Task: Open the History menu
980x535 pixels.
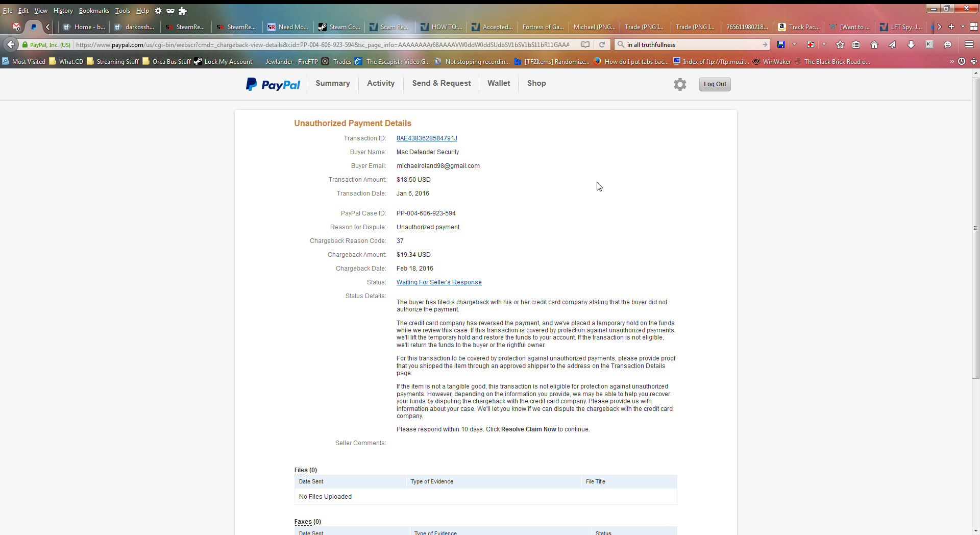Action: click(63, 11)
